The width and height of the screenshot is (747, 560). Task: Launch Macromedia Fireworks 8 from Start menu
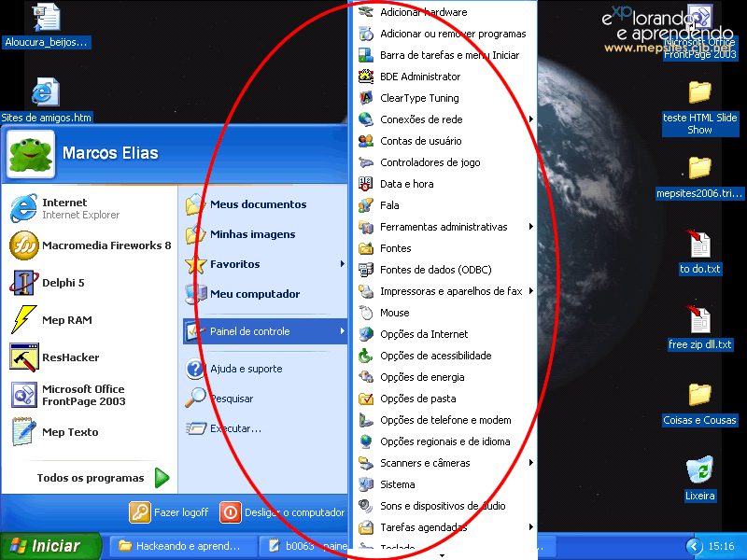[x=91, y=245]
